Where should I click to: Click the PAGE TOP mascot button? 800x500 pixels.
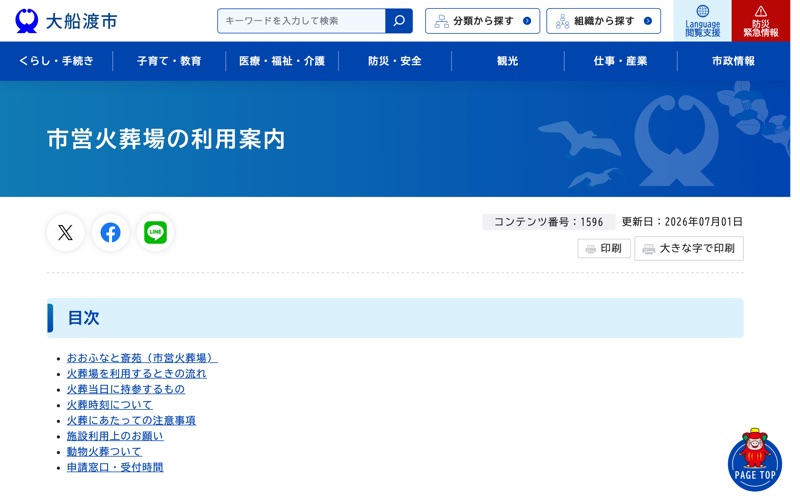[755, 460]
